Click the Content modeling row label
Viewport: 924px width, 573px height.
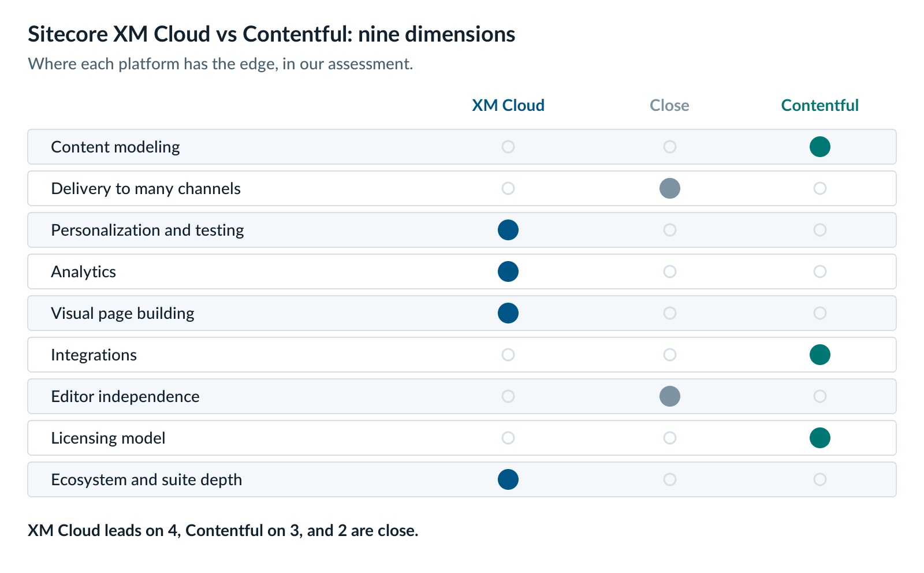pyautogui.click(x=115, y=147)
